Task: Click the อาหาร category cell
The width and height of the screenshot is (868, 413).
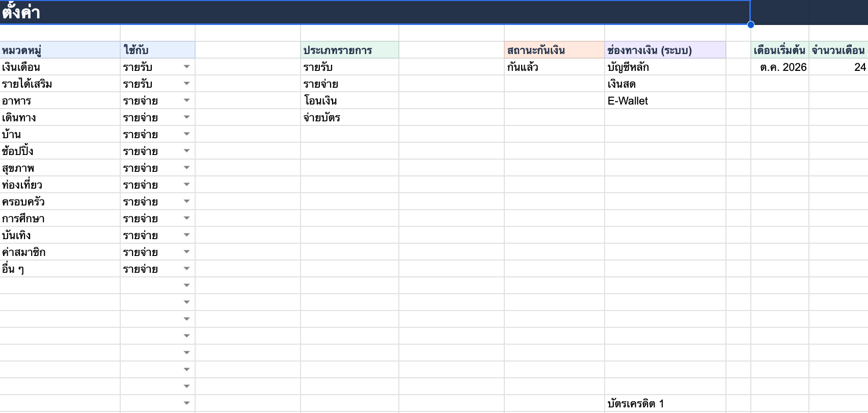Action: click(60, 100)
